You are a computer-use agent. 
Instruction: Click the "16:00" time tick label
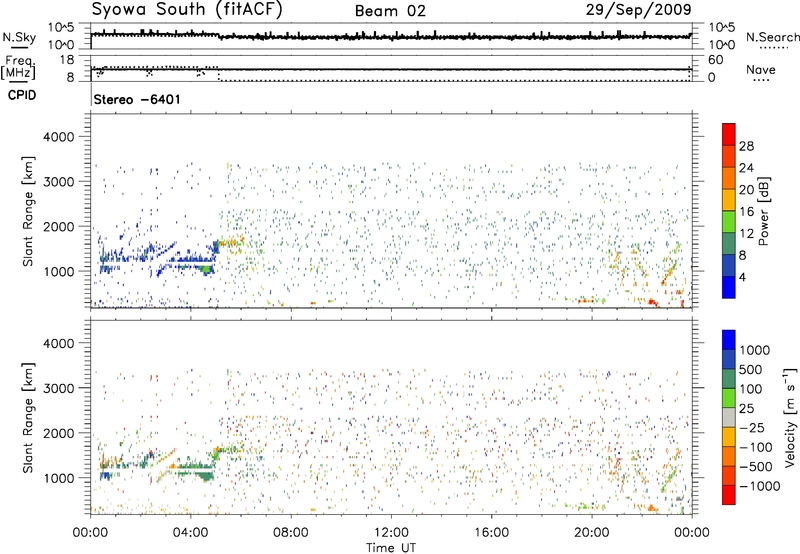tap(491, 533)
